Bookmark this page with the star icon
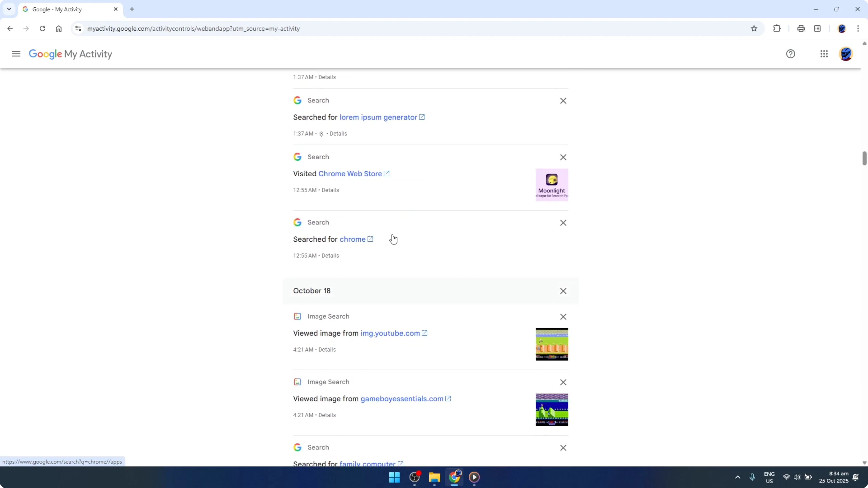The image size is (868, 488). (x=754, y=29)
